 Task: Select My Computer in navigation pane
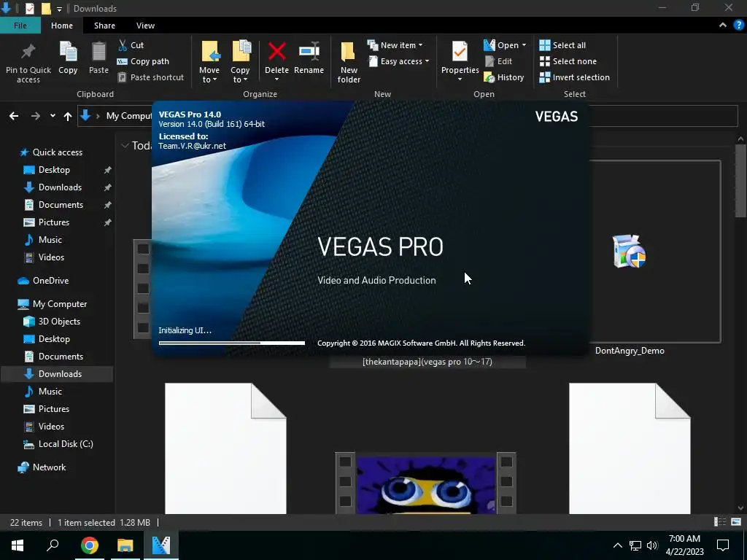pyautogui.click(x=60, y=304)
